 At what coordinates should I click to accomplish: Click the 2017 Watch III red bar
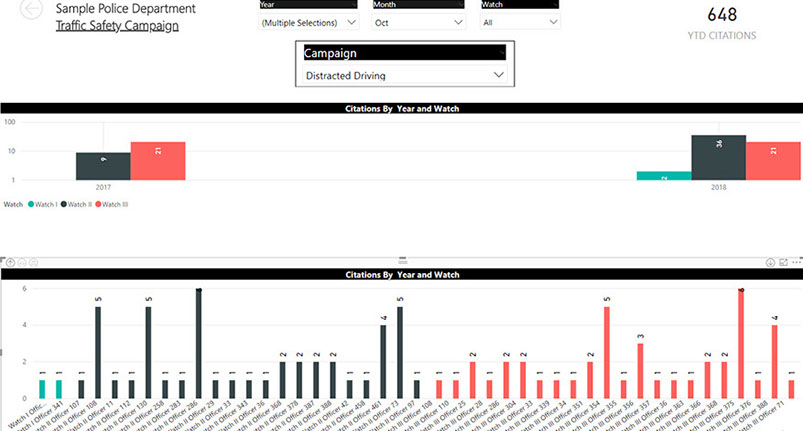pos(158,161)
